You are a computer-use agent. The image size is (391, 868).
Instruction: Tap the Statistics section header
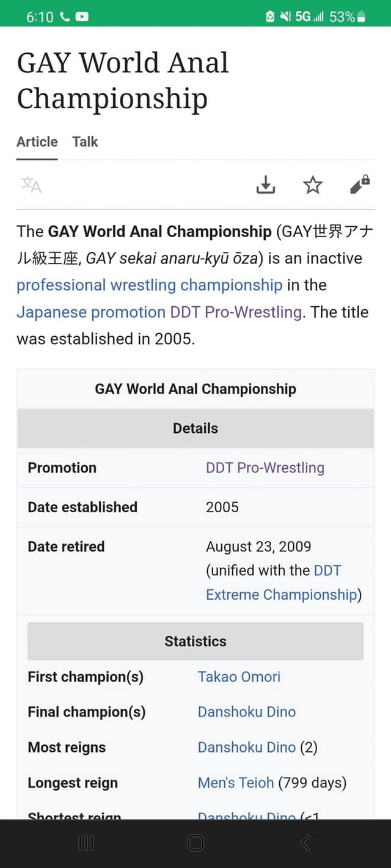(x=195, y=641)
